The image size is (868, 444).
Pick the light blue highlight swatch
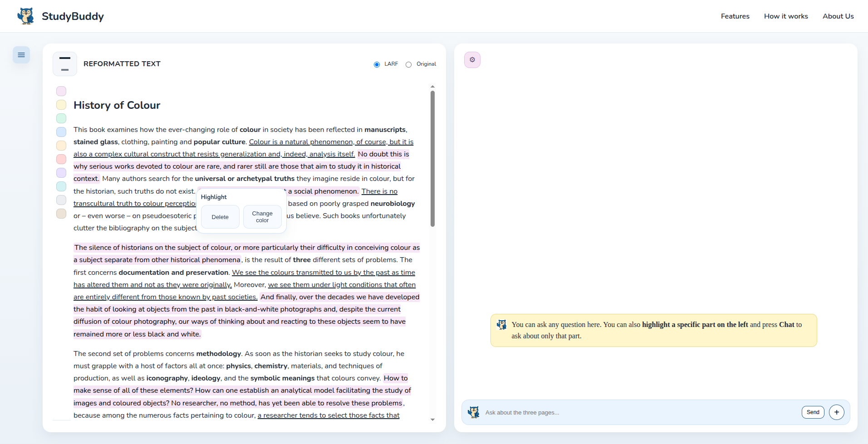pos(61,132)
